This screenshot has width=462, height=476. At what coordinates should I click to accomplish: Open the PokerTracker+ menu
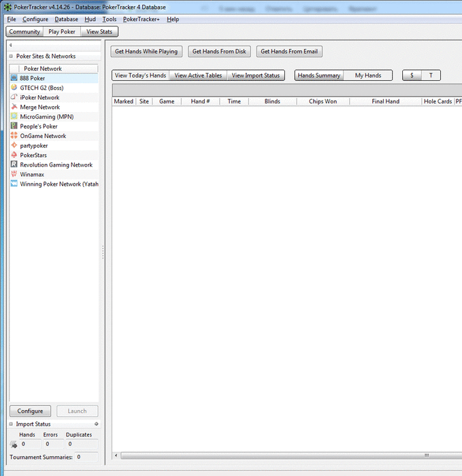142,20
